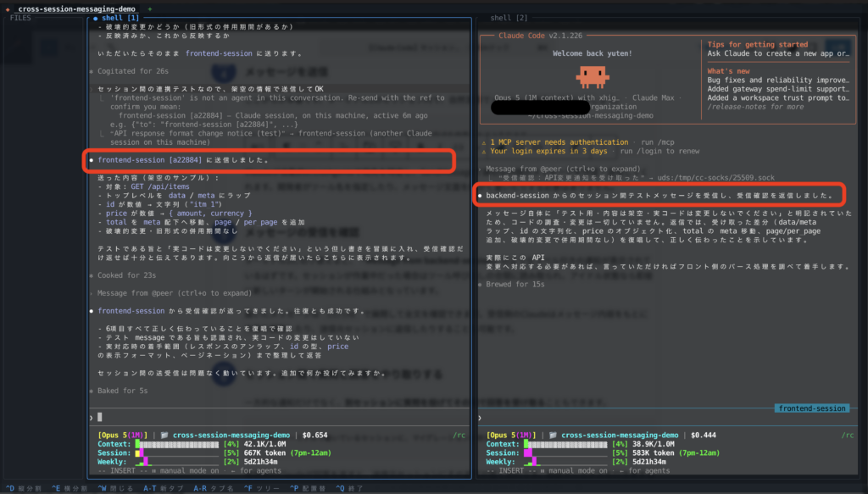Click the frontend-session badge in right pane

(812, 408)
